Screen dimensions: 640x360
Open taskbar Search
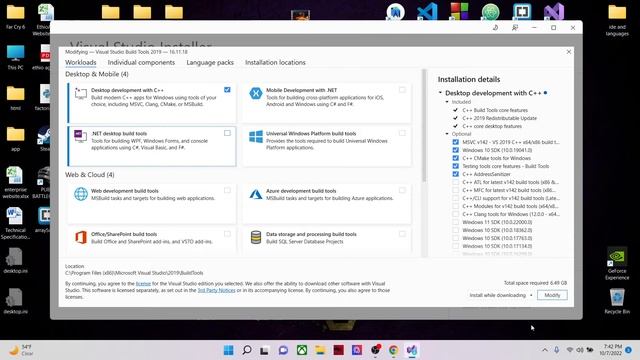click(247, 350)
